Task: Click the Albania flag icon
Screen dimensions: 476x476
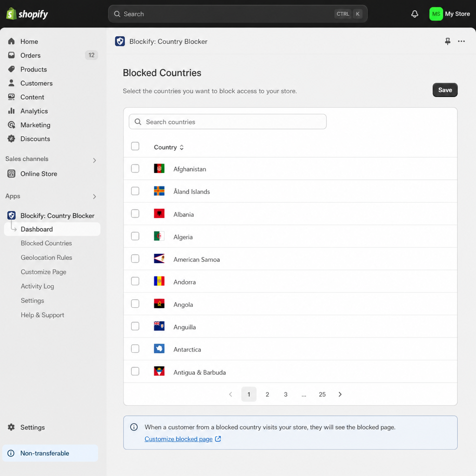Action: point(159,213)
